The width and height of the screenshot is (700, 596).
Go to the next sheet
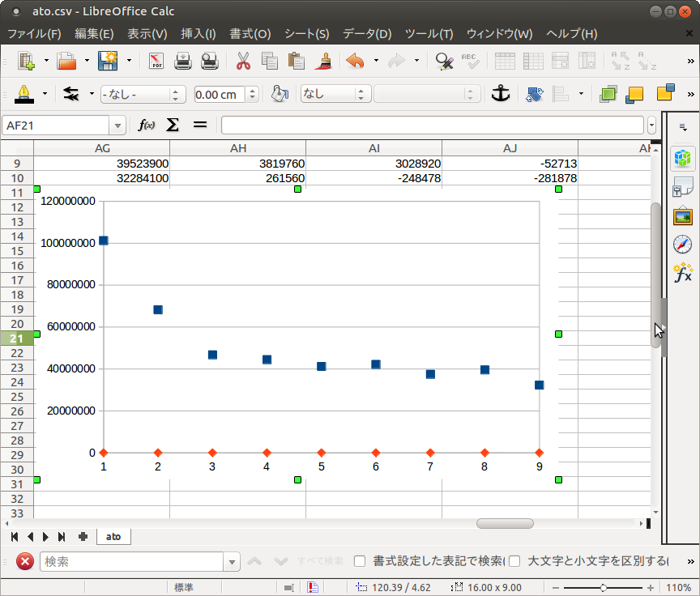45,536
